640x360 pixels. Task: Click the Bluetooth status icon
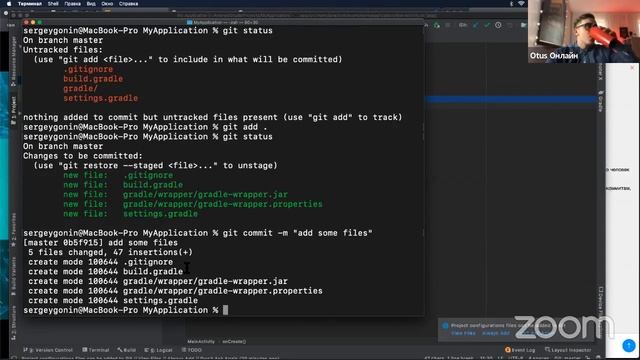coord(511,4)
